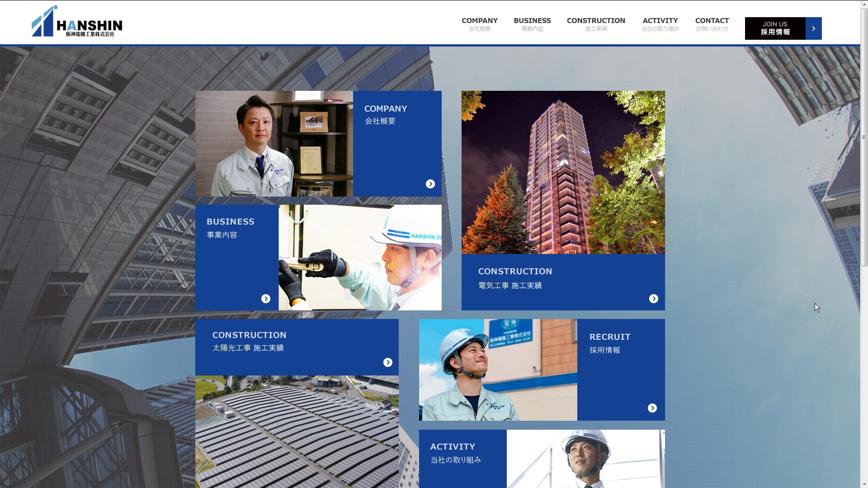
Task: Open the ACTIVITY menu in header
Action: click(660, 24)
